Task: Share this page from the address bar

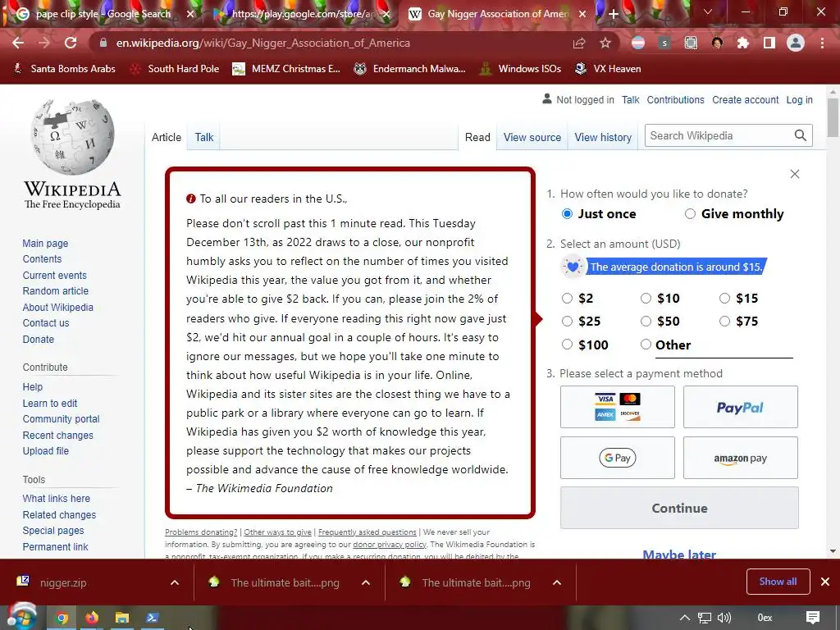Action: pyautogui.click(x=578, y=43)
